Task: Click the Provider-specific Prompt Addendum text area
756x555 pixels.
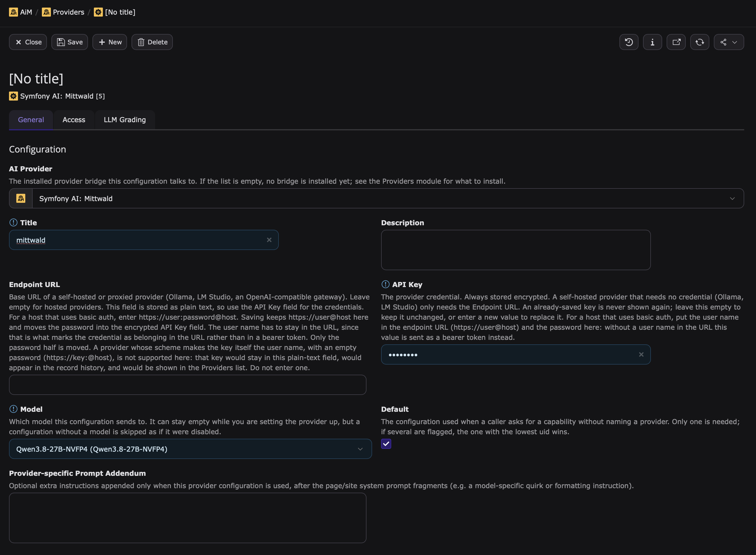Action: click(x=187, y=518)
